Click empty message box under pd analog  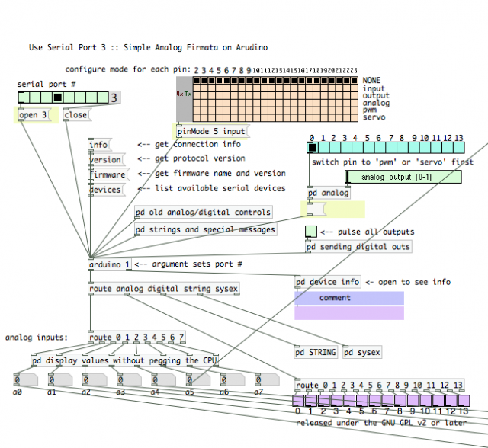[x=316, y=209]
